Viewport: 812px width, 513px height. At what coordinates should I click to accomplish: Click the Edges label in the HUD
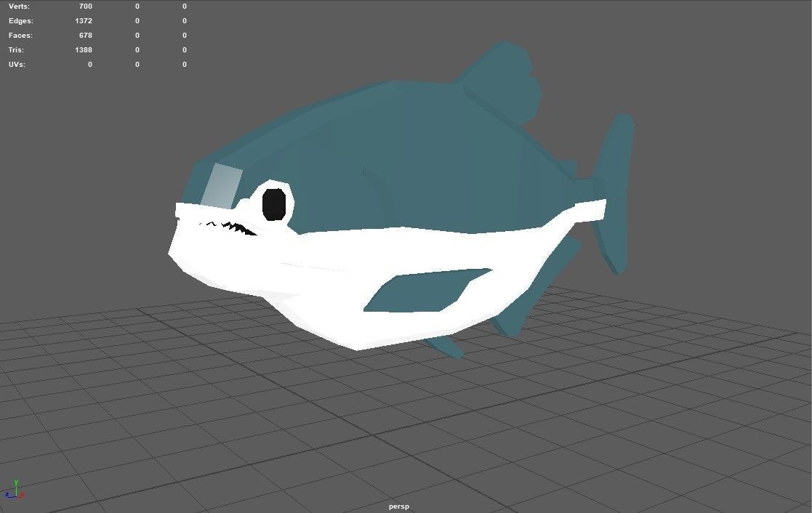click(x=20, y=20)
